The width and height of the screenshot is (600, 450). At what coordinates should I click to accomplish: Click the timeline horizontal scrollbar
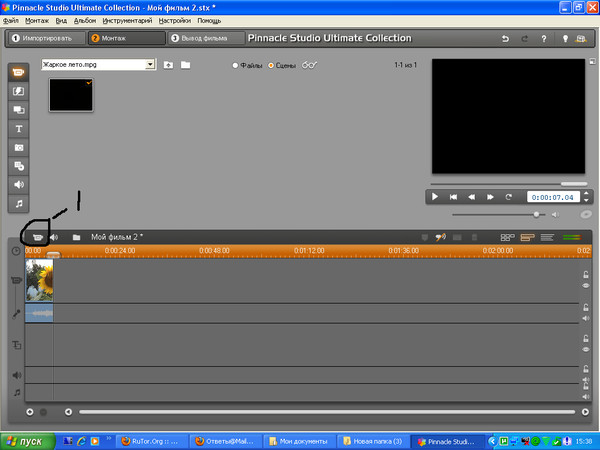point(327,412)
